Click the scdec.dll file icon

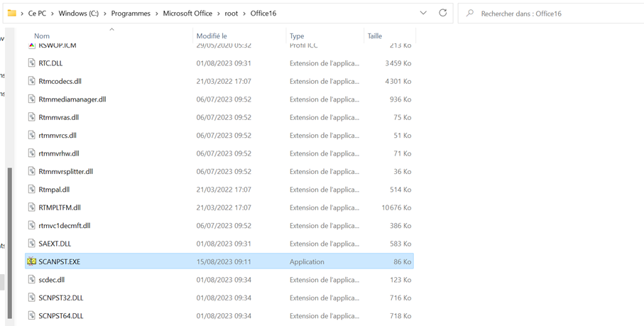coord(32,280)
